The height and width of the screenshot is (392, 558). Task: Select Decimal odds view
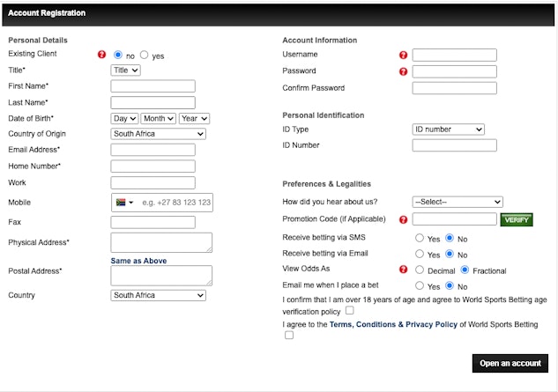420,270
